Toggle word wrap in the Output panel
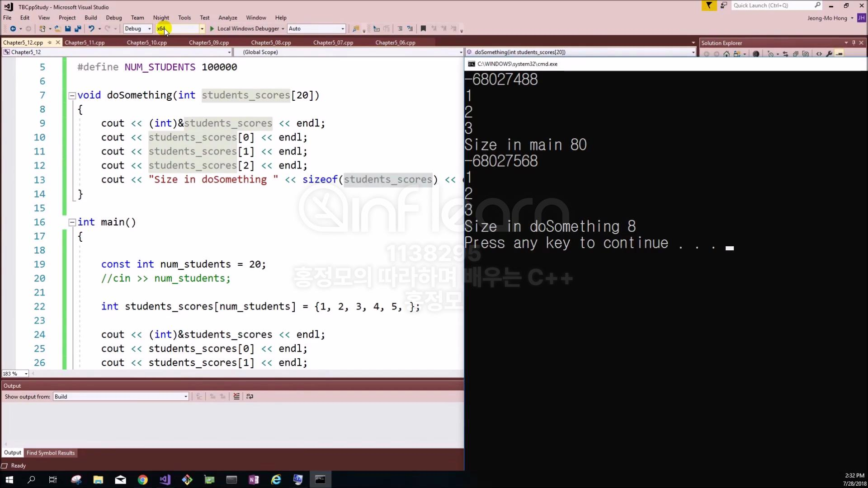Image resolution: width=868 pixels, height=488 pixels. [x=250, y=396]
